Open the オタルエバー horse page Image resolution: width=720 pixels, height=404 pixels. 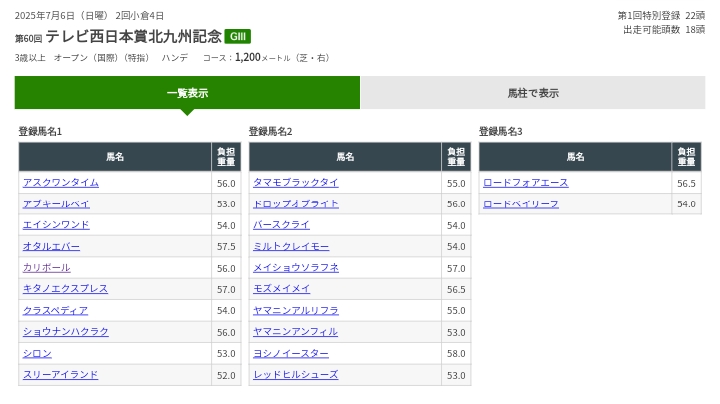click(51, 247)
